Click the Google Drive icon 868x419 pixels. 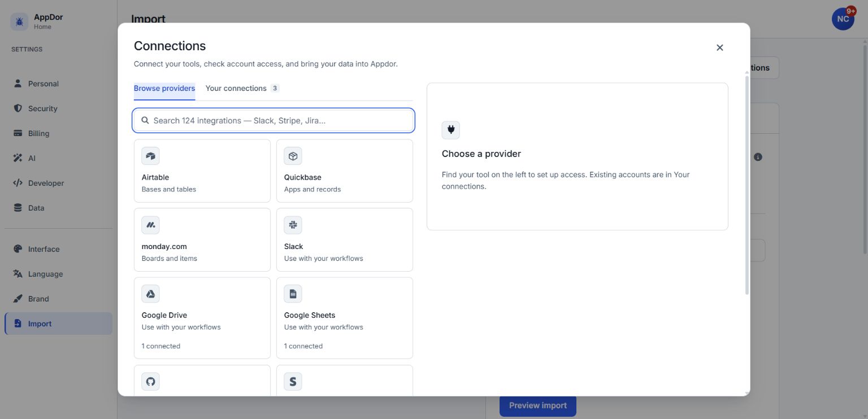click(150, 294)
